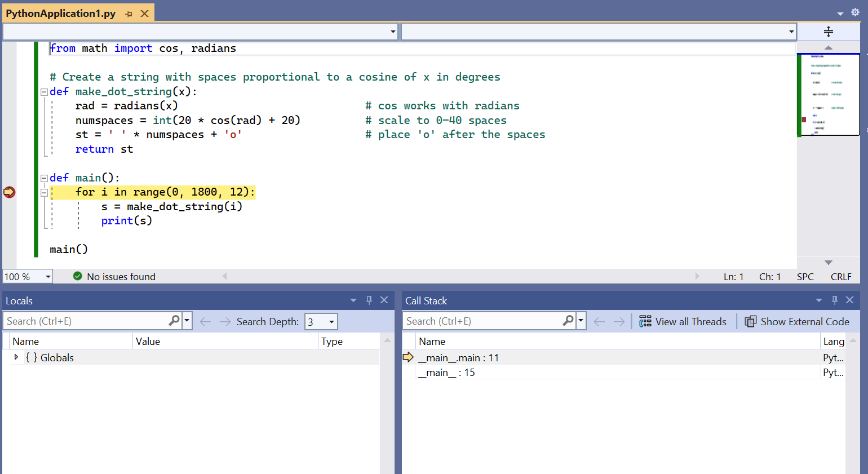Click the split editor icon above the scrollbar
Screen dimensions: 868x474
point(828,31)
